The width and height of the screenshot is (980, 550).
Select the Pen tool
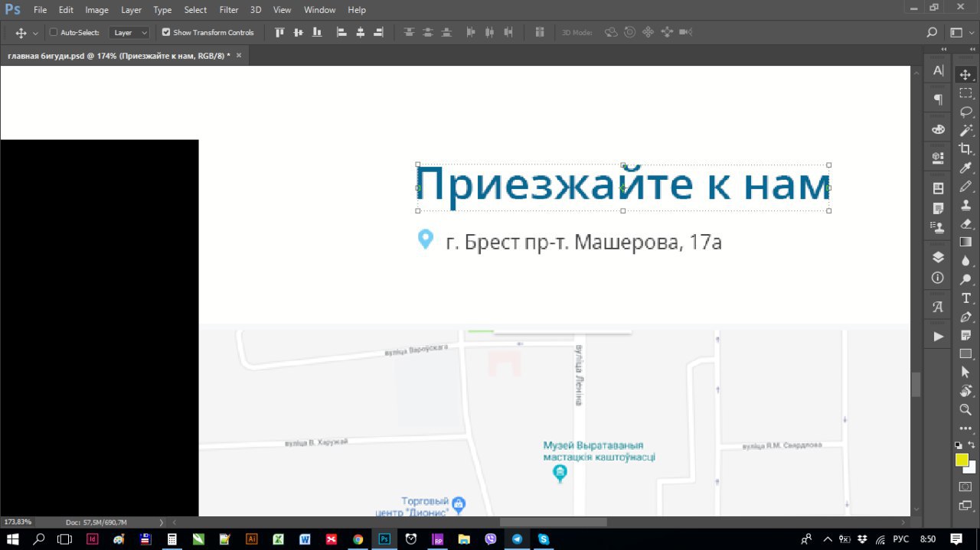tap(965, 317)
